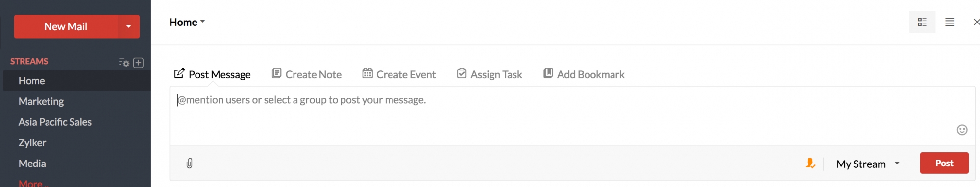Click the red Post button

[944, 163]
